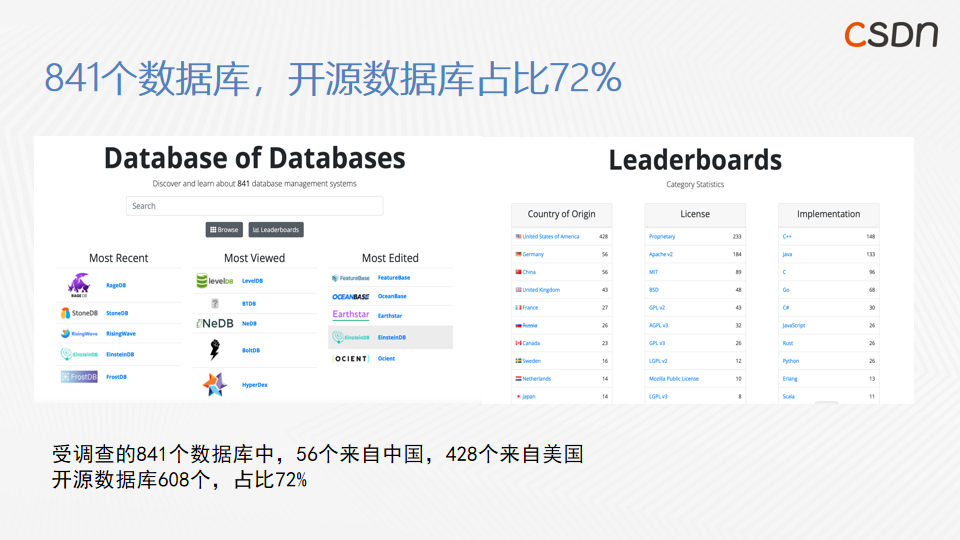
Task: Open the MIT license link
Action: pyautogui.click(x=653, y=272)
